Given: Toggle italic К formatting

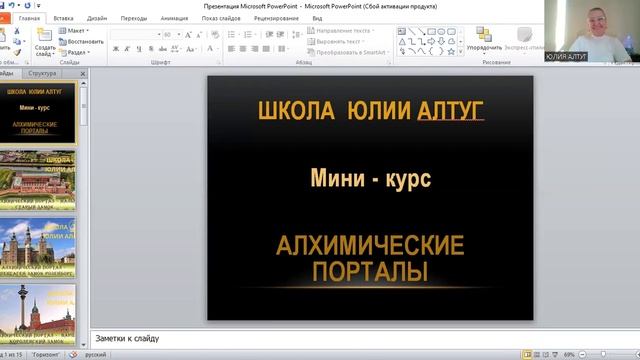Looking at the screenshot, I should point(127,49).
